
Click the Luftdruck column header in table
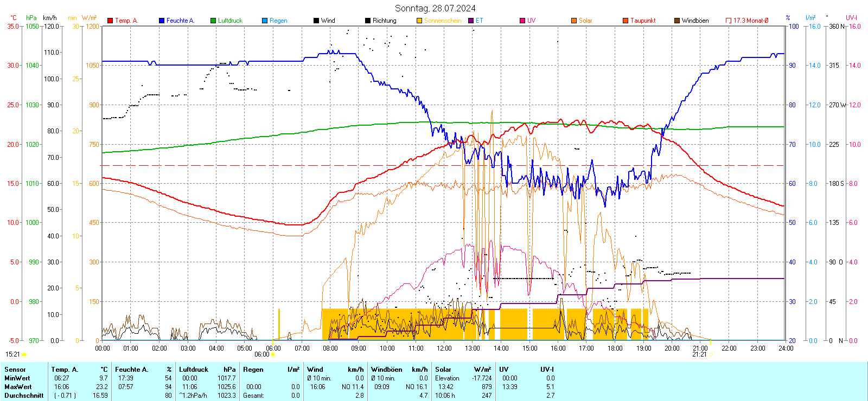pos(194,370)
